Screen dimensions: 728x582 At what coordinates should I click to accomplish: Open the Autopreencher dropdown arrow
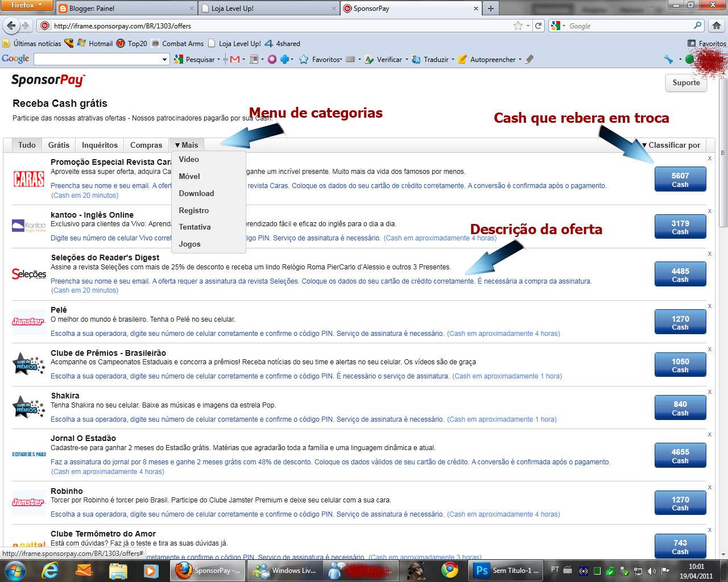click(x=520, y=59)
